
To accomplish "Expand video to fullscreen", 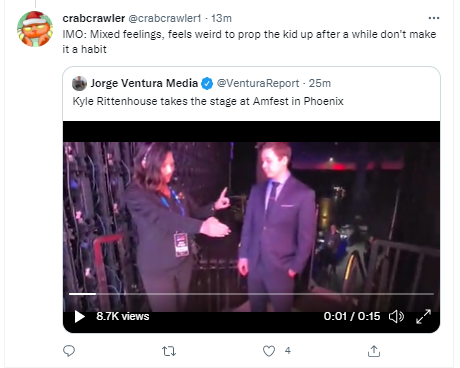I will (424, 316).
